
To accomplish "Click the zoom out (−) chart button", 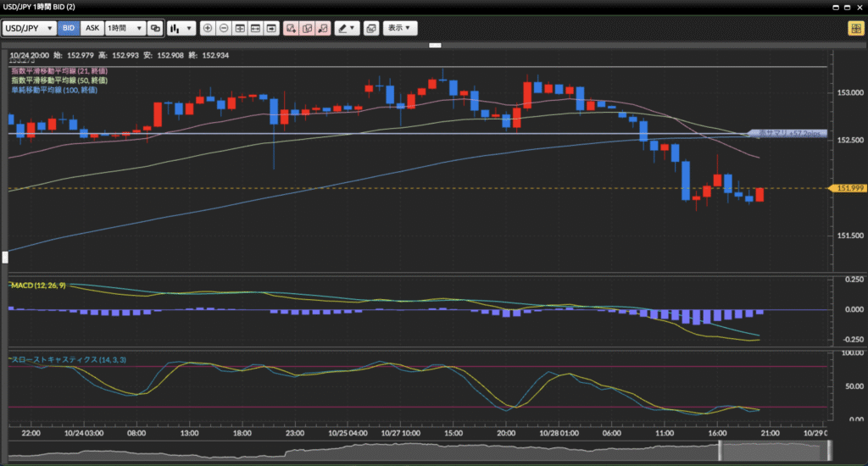I will (x=224, y=28).
